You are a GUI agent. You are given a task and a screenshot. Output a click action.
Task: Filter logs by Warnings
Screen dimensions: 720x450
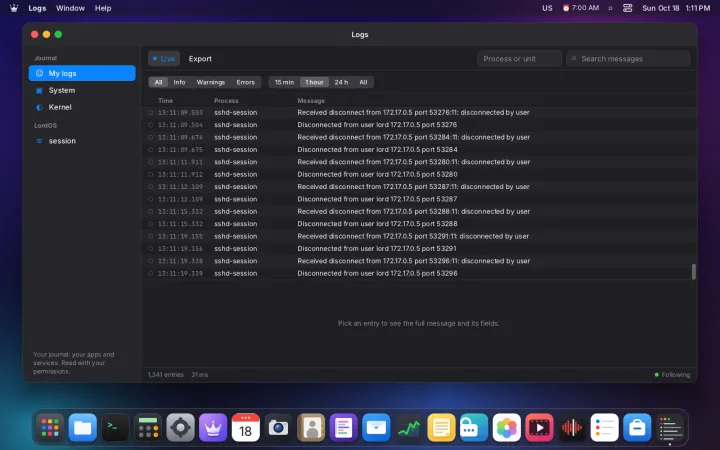pyautogui.click(x=211, y=82)
